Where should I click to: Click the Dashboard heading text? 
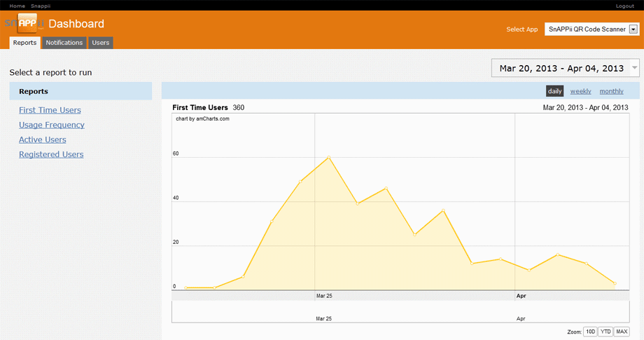pyautogui.click(x=76, y=24)
